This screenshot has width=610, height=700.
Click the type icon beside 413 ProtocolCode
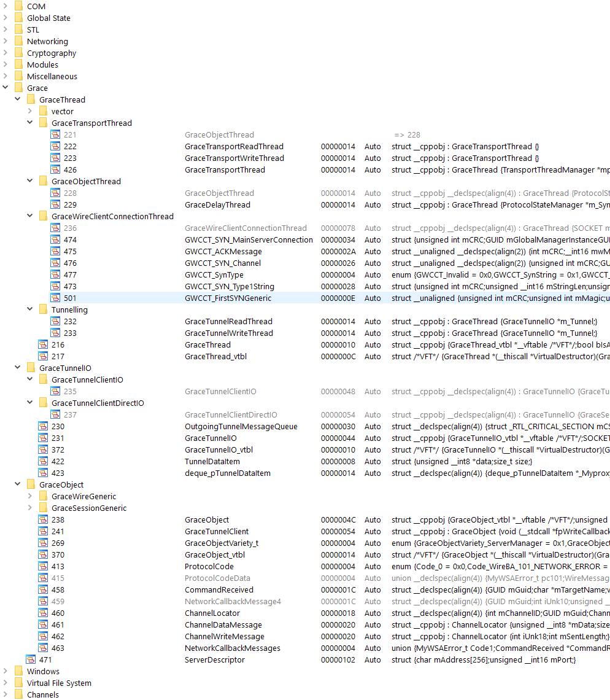coord(43,566)
